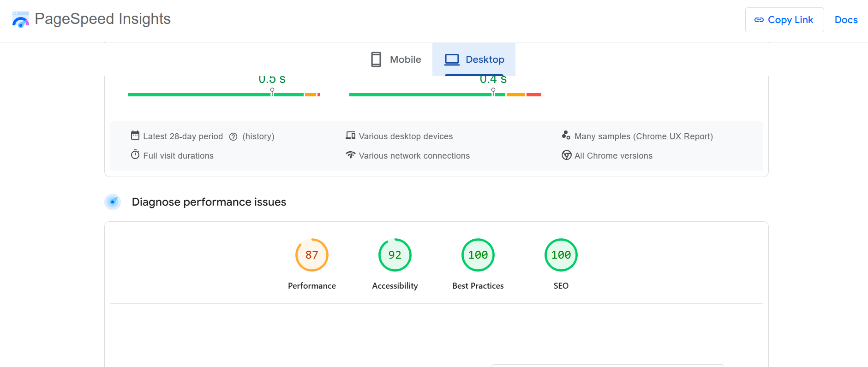The width and height of the screenshot is (868, 367).
Task: Click the Diagnose performance issues radar icon
Action: (113, 202)
